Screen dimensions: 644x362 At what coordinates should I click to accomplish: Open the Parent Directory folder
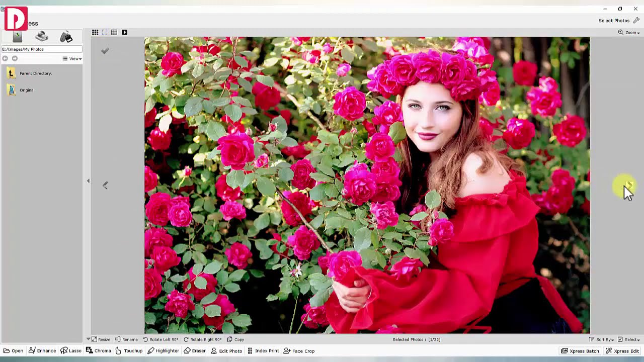click(x=30, y=73)
